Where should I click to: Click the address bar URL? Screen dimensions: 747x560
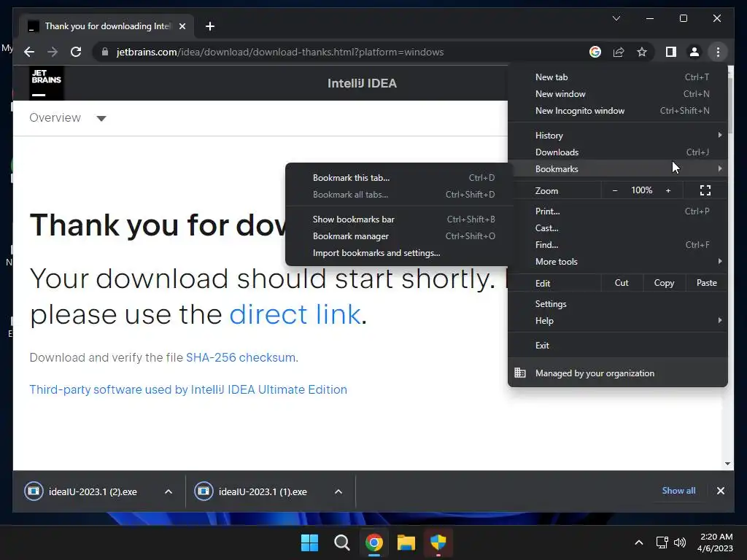click(280, 52)
